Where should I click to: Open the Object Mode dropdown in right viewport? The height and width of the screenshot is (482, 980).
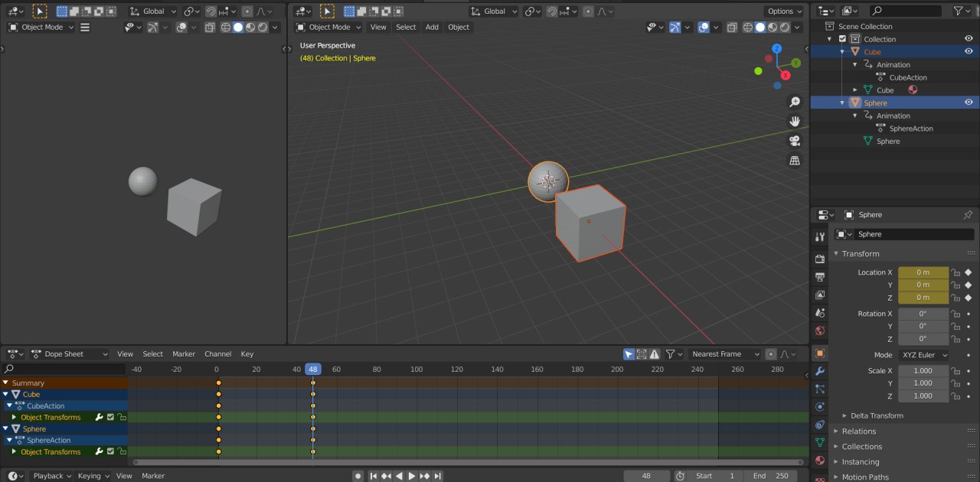tap(329, 28)
